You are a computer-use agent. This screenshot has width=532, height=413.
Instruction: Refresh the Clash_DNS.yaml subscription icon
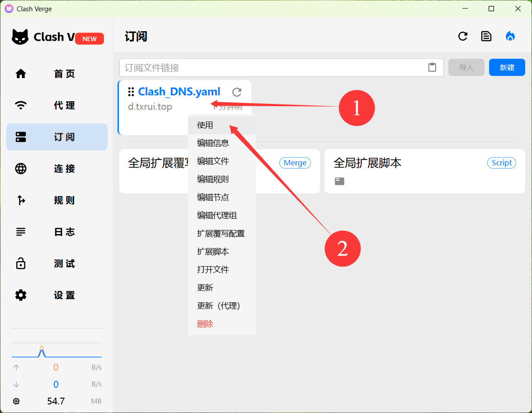(237, 92)
